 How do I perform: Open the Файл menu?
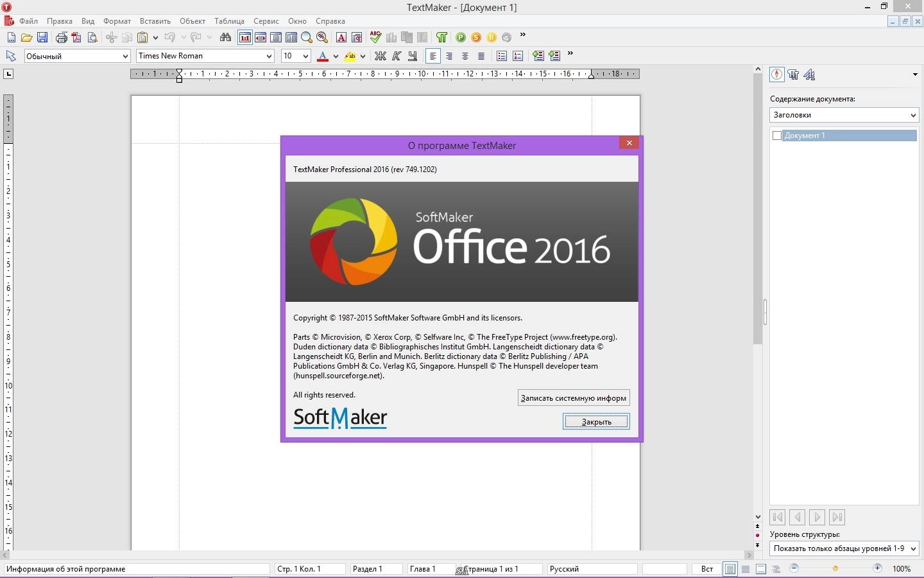tap(28, 21)
